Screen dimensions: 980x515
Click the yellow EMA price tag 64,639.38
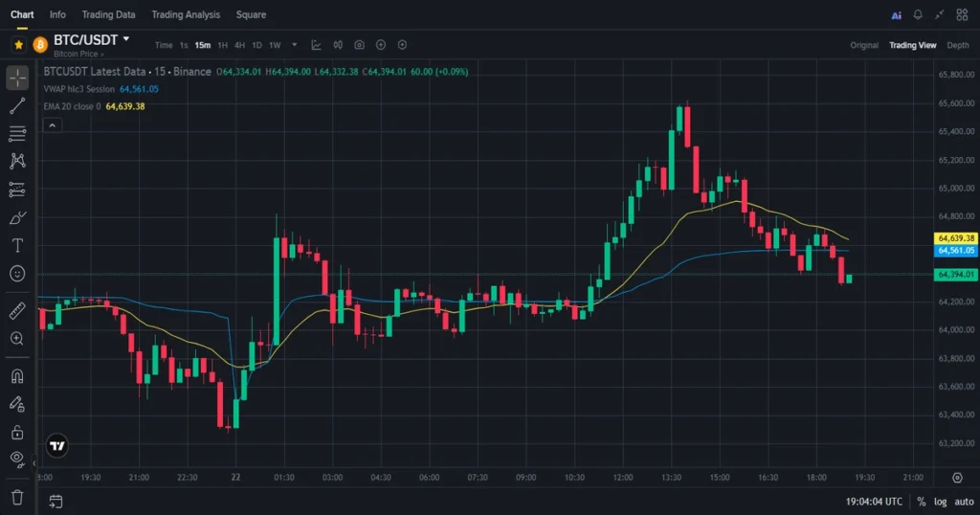pyautogui.click(x=956, y=238)
